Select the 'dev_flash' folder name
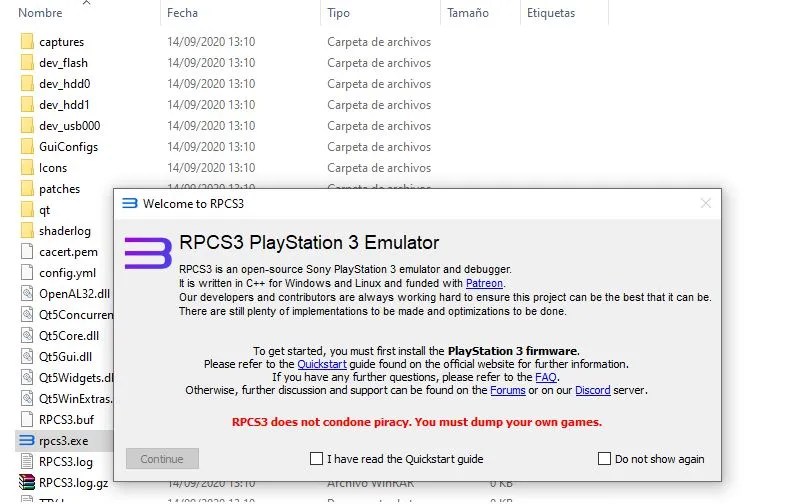 (63, 63)
